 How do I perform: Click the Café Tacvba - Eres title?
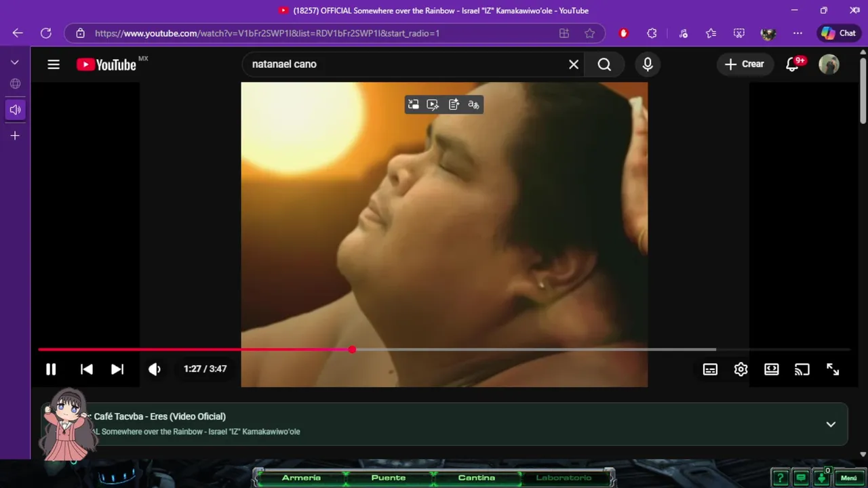[159, 417]
